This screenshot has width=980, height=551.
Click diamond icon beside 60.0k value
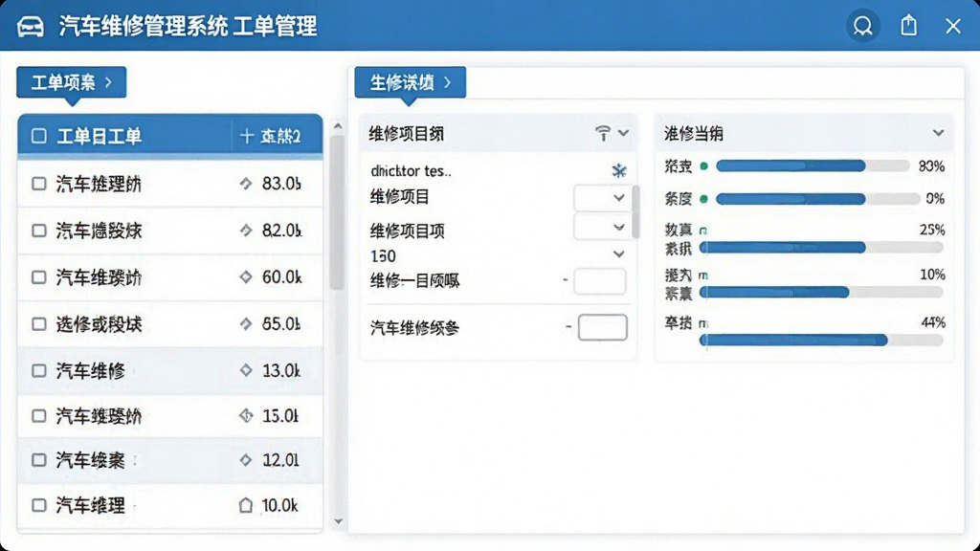tap(246, 276)
